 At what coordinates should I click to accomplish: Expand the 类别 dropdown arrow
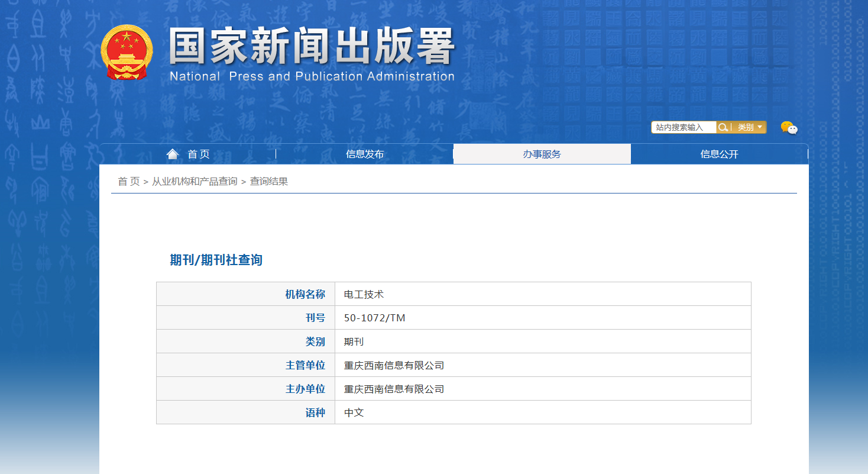tap(760, 127)
